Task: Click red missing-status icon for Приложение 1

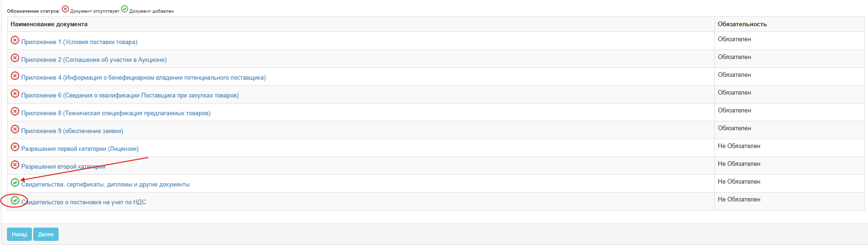Action: (15, 40)
